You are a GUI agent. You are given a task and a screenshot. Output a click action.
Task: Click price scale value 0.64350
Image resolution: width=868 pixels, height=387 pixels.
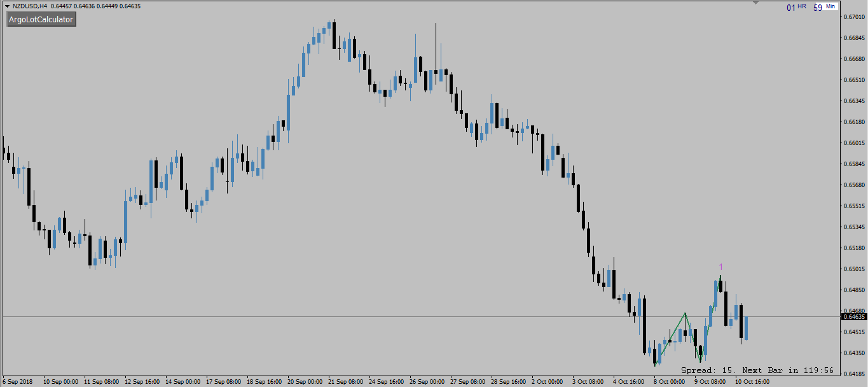click(x=854, y=353)
